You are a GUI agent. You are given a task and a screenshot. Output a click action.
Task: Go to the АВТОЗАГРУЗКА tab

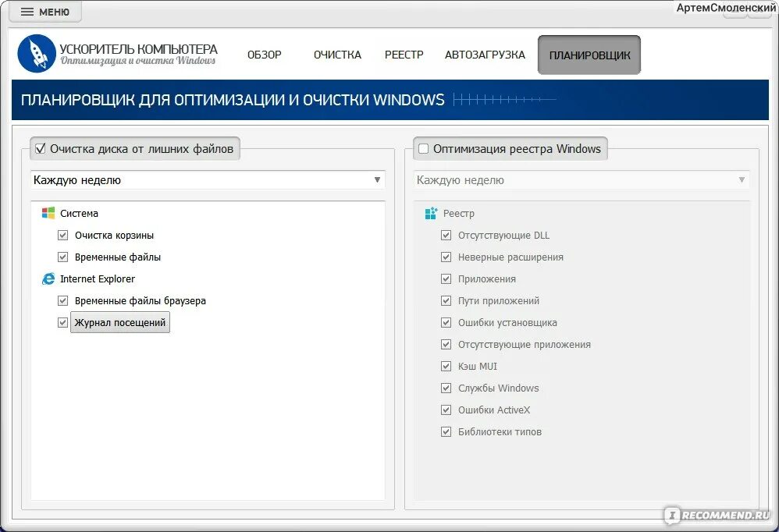485,55
